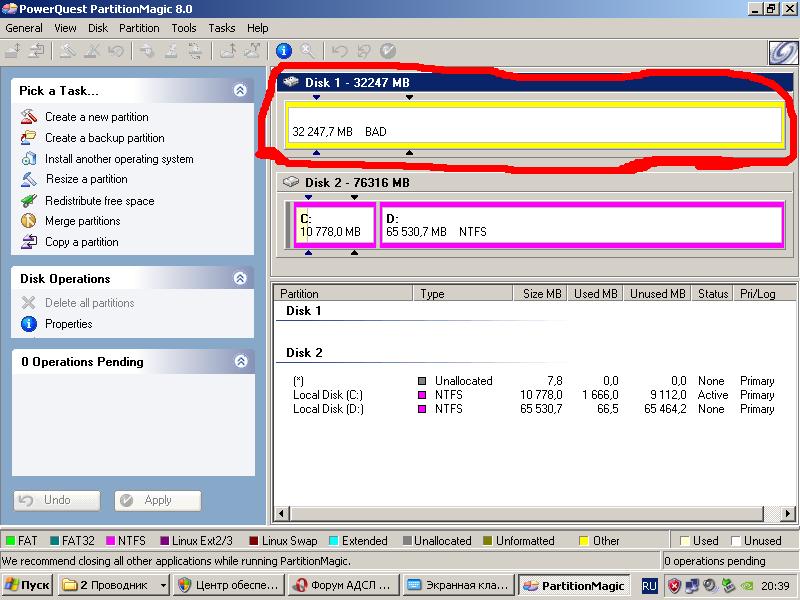This screenshot has width=800, height=600.
Task: Open the Tools menu
Action: coord(184,28)
